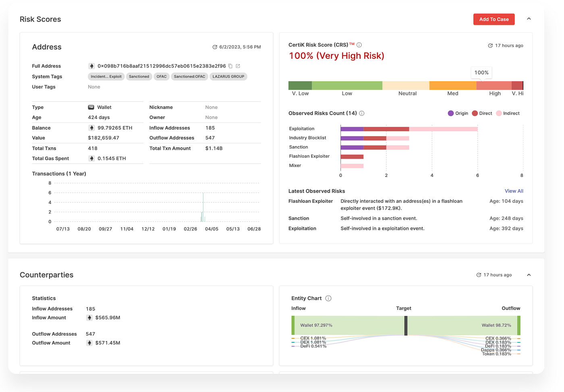Open the address in an external explorer
The image size is (564, 392).
tap(238, 66)
